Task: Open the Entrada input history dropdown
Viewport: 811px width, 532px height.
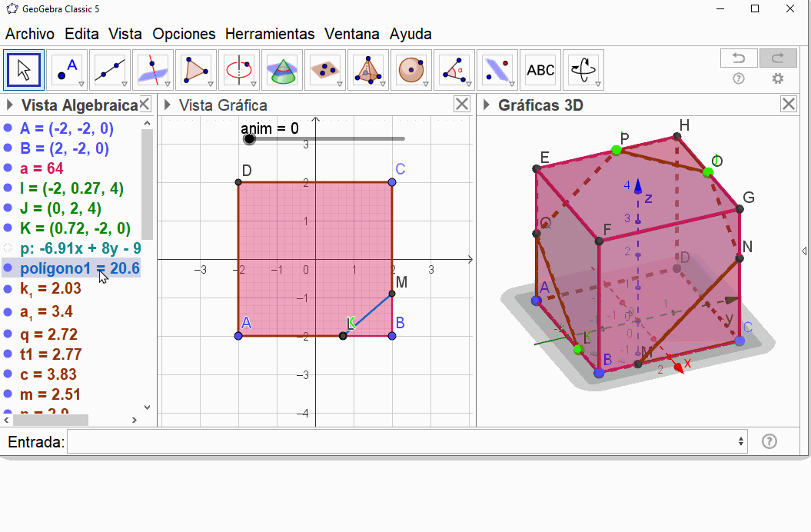Action: 741,442
